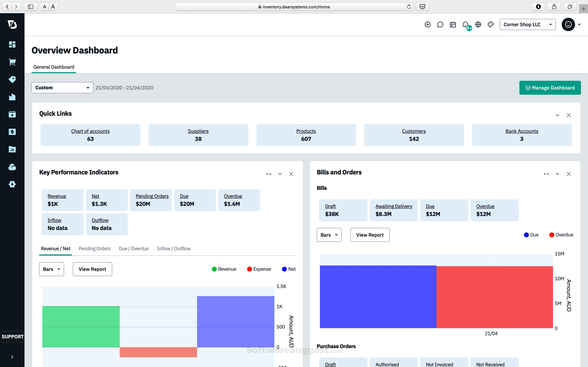Open quick add with the plus icon
This screenshot has width=588, height=367.
click(428, 24)
